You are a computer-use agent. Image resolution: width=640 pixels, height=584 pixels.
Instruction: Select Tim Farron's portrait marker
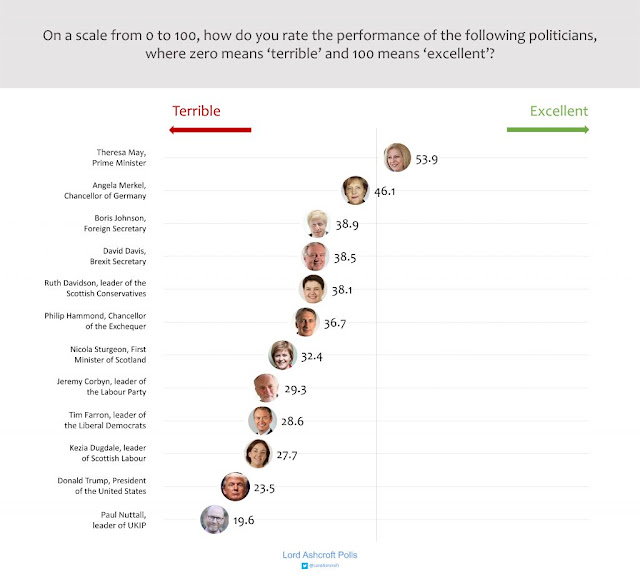pyautogui.click(x=262, y=421)
